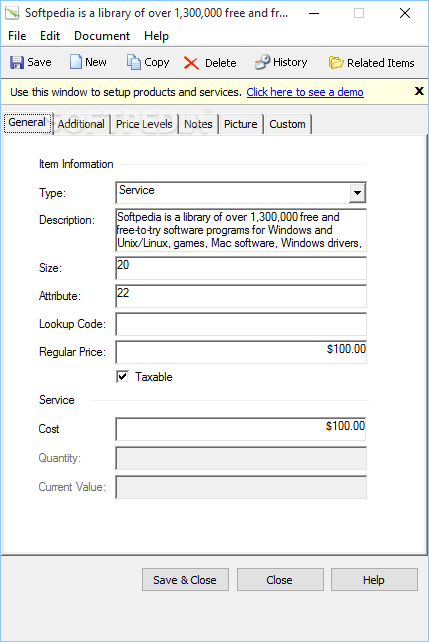Screen dimensions: 429x642
Task: Minimize the window
Action: click(x=314, y=13)
